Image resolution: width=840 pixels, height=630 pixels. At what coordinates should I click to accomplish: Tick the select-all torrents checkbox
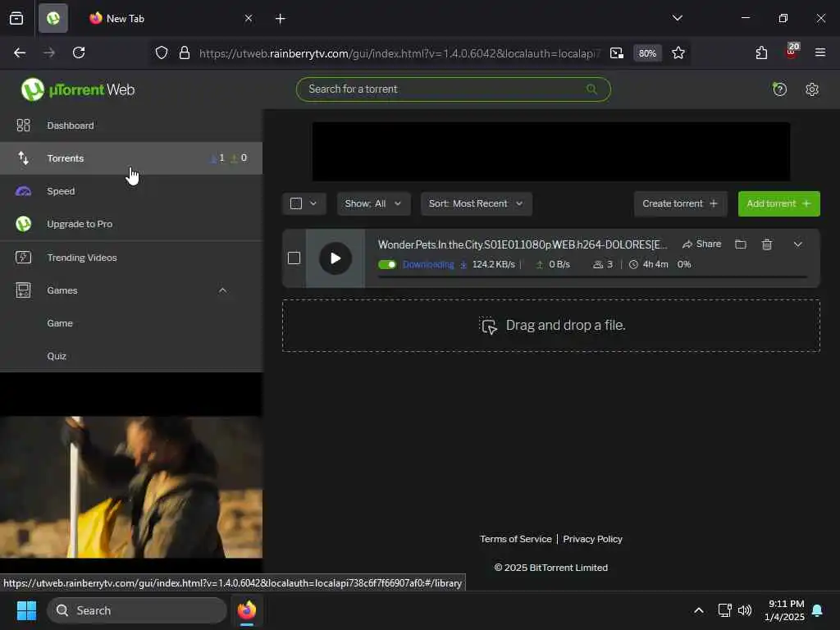point(295,203)
